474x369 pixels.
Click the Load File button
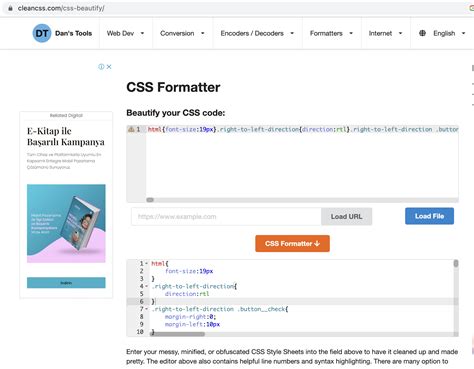(x=429, y=216)
